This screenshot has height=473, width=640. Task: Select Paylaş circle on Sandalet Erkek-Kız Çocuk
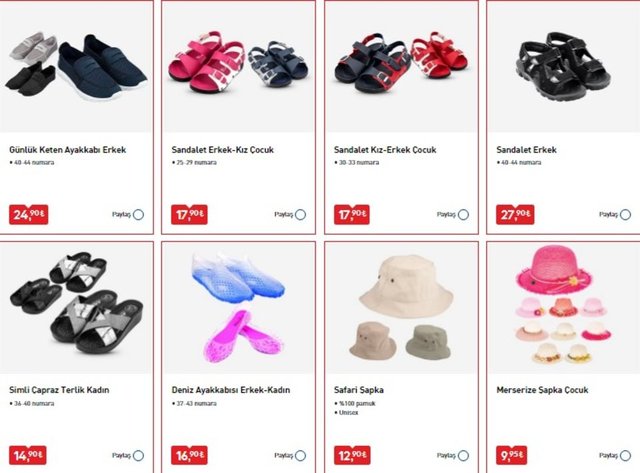pos(300,215)
